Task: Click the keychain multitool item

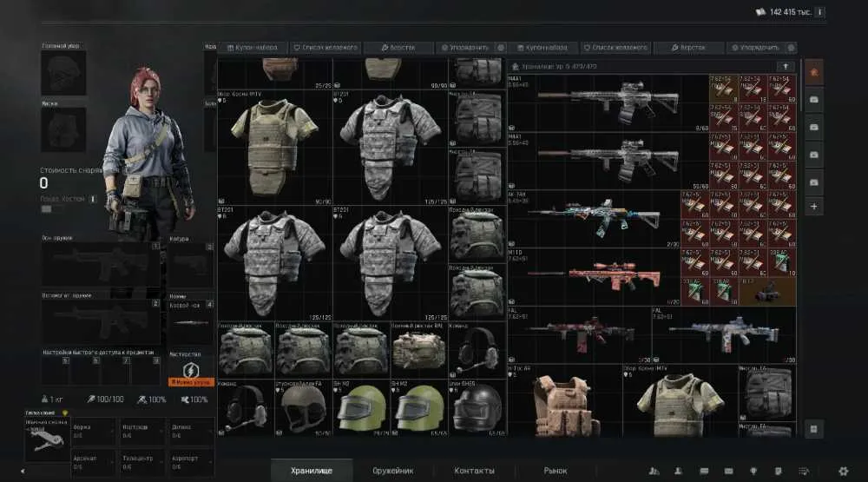Action: coord(47,439)
